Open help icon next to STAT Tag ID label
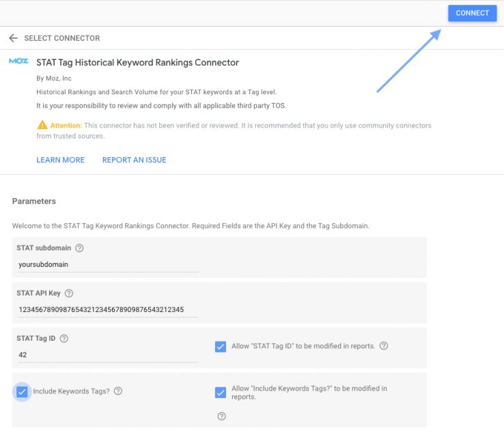 tap(64, 339)
